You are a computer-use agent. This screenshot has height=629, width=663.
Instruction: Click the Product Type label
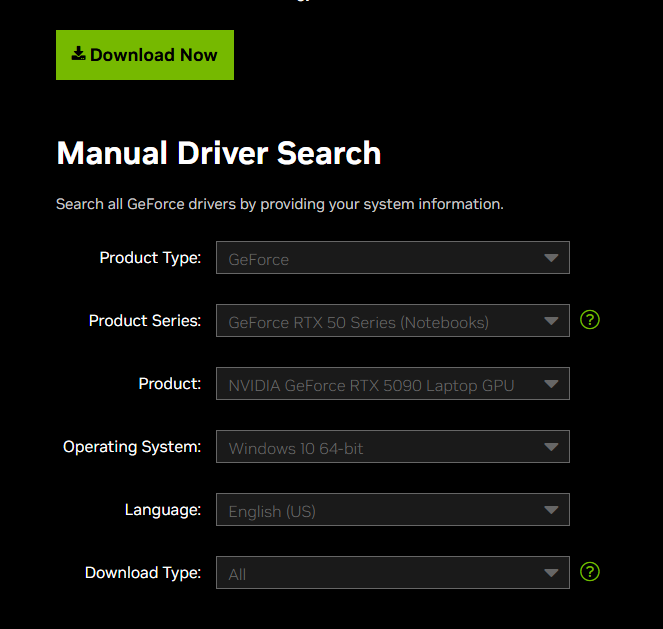click(x=150, y=258)
